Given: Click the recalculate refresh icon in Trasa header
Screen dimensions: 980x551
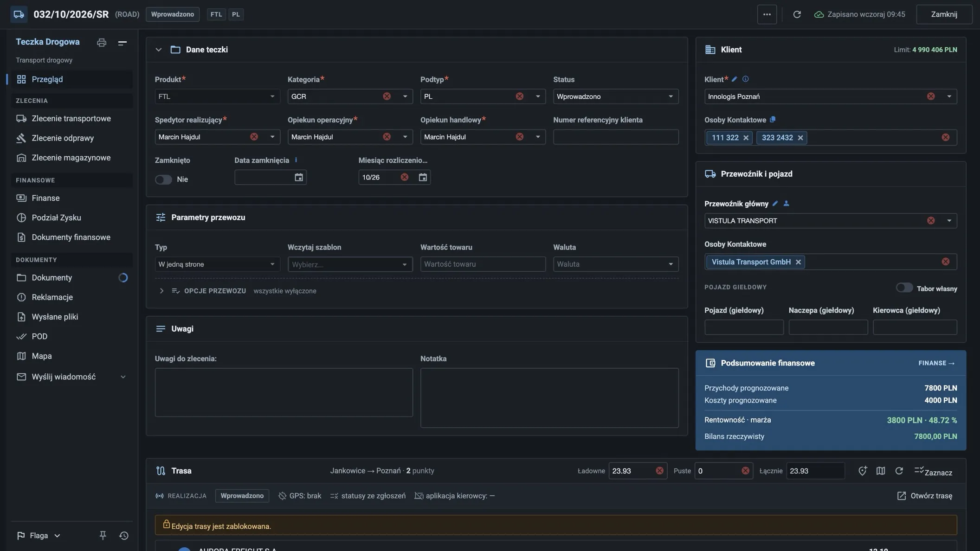Looking at the screenshot, I should 899,471.
